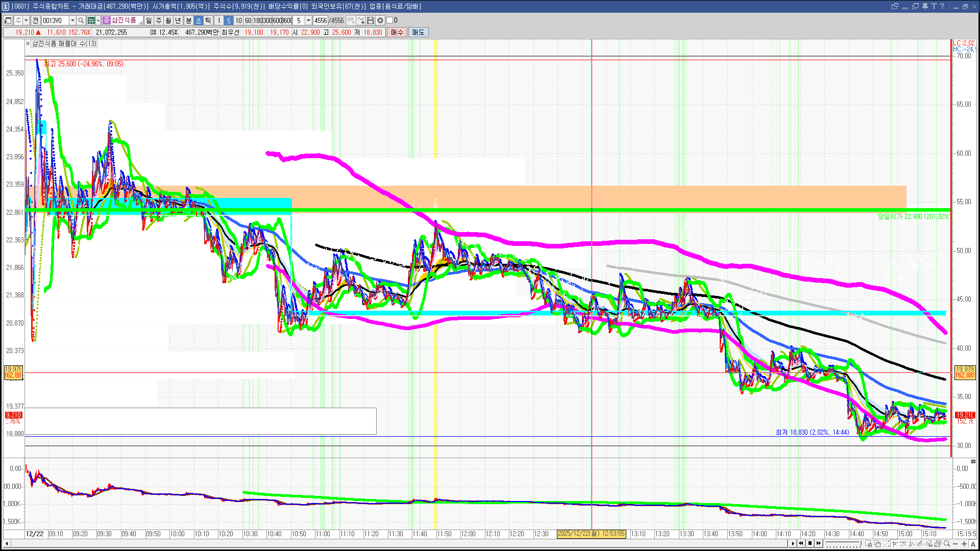This screenshot has width=980, height=551.
Task: Click the fast-forward playback button
Action: pos(819,543)
